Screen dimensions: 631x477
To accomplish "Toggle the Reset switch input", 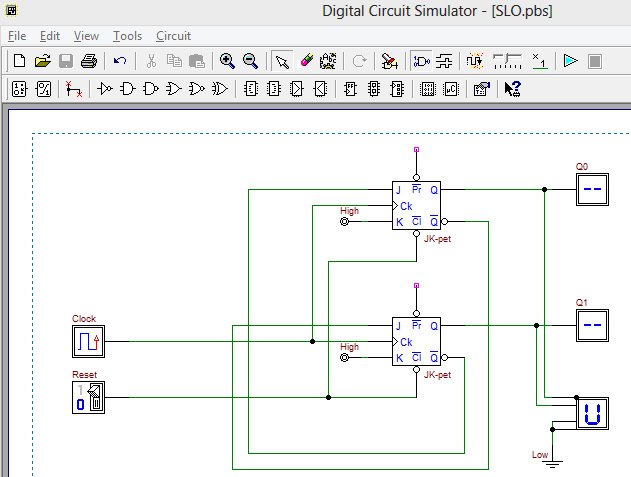I will tap(88, 397).
